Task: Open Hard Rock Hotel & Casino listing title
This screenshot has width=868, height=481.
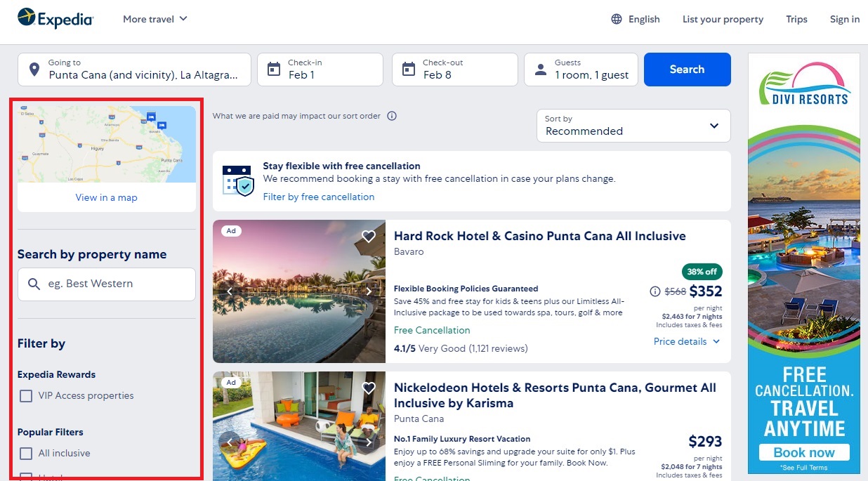Action: [540, 236]
